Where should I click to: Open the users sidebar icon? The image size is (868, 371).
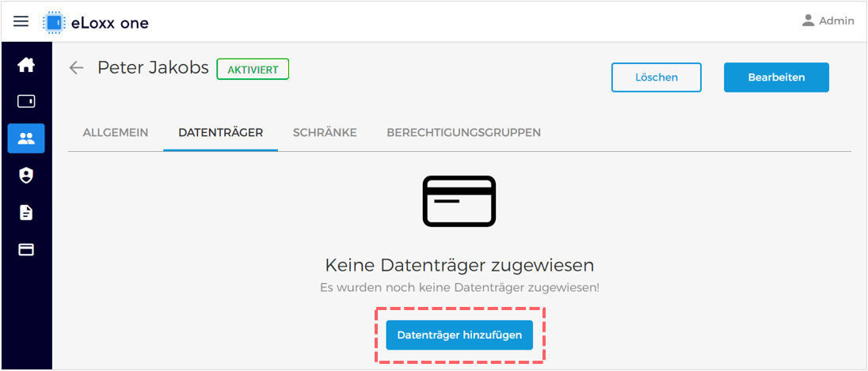click(26, 138)
